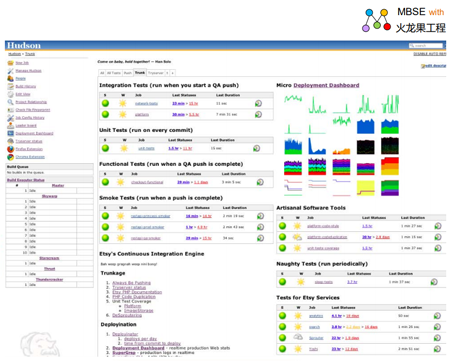This screenshot has width=450, height=361.
Task: Schedule a build for analytics job
Action: [437, 316]
